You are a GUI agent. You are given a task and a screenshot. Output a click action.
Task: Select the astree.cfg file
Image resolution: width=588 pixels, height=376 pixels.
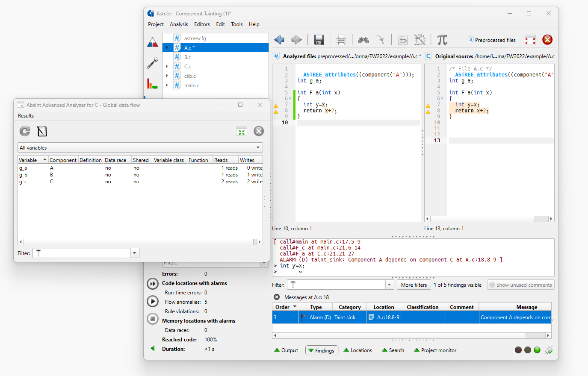(195, 38)
